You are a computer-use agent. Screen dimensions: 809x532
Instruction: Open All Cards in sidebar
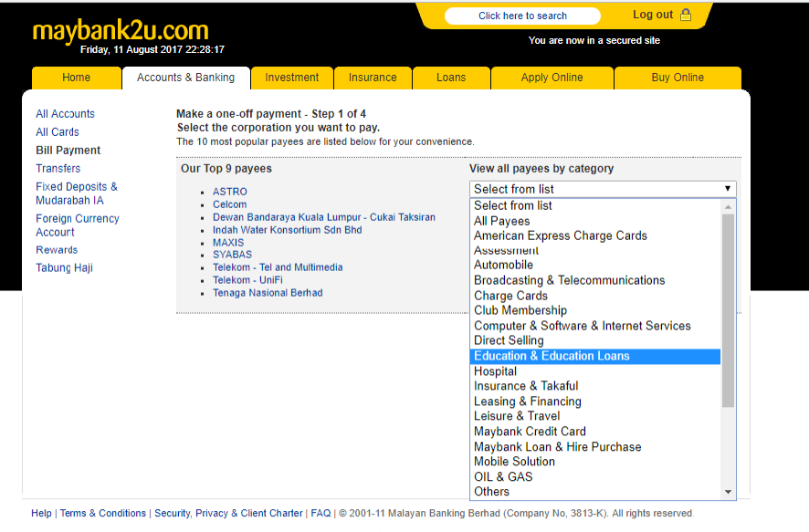[x=58, y=132]
